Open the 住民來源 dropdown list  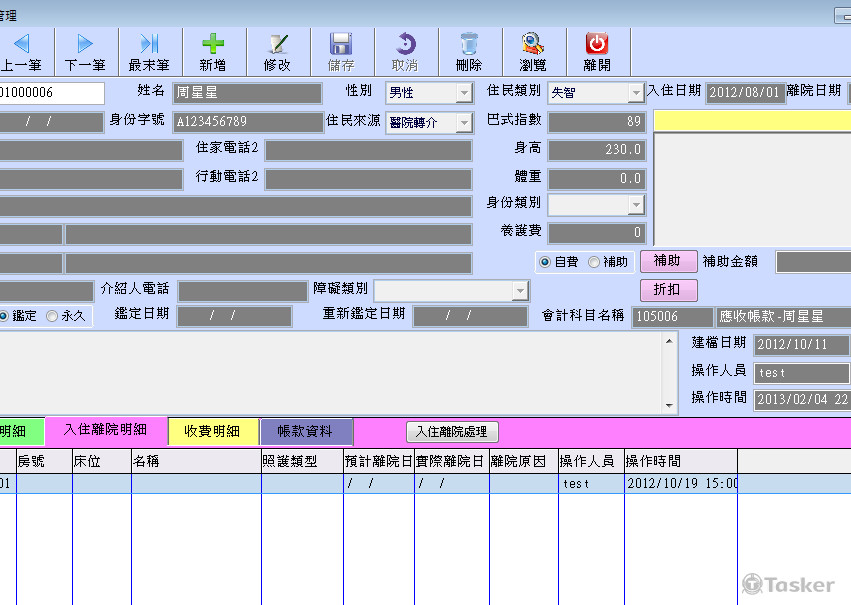click(x=464, y=123)
